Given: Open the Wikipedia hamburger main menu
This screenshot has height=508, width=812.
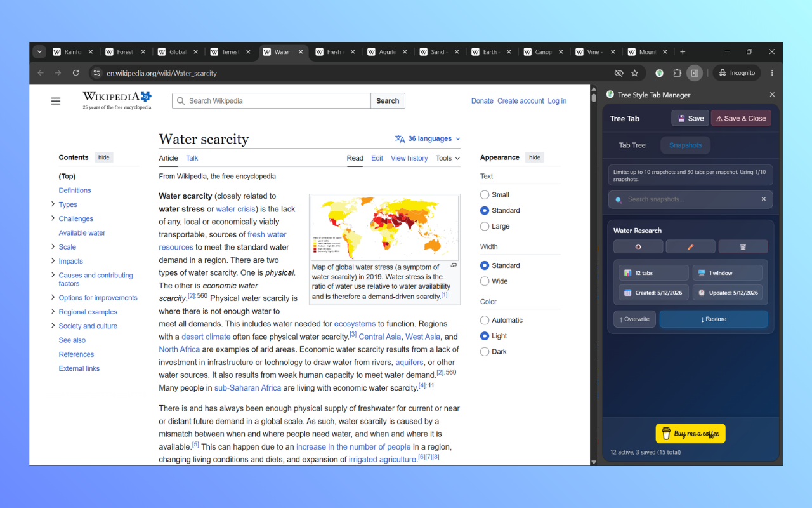Looking at the screenshot, I should point(56,101).
